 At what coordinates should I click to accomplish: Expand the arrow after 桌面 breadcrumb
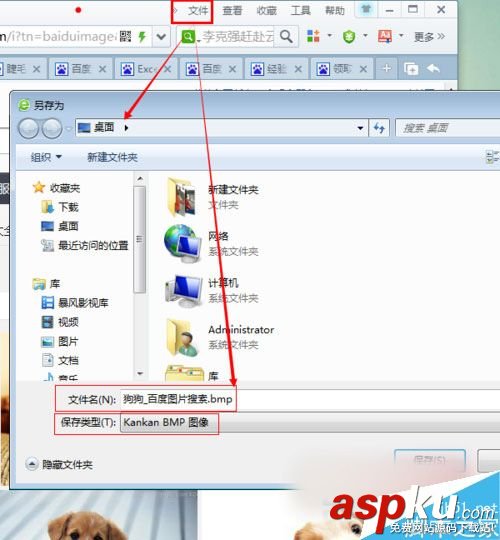[x=126, y=128]
